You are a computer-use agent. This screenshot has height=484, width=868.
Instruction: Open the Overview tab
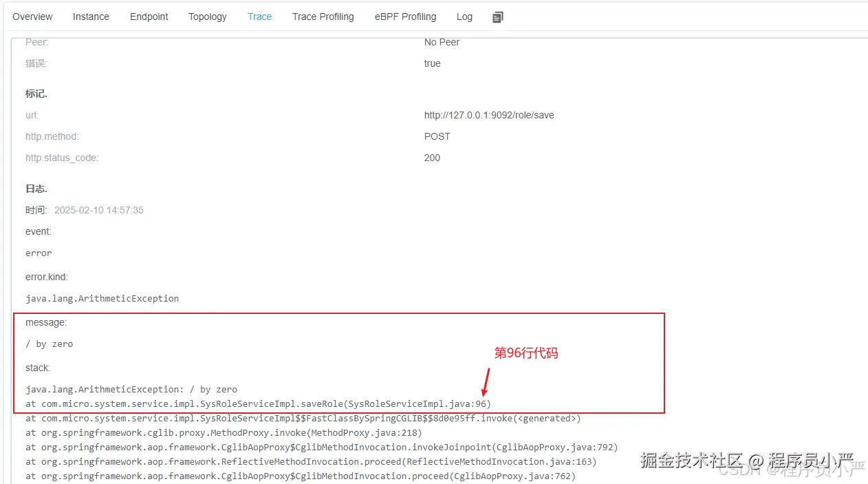(32, 17)
